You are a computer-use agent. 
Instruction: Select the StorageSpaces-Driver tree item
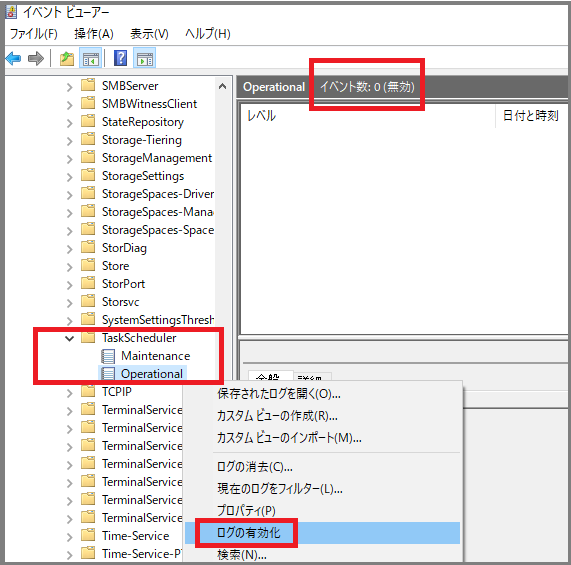tap(158, 194)
